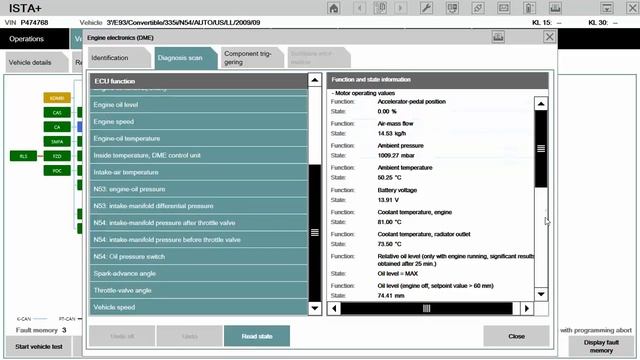
Task: Select Inside temperature, DME control unit
Action: click(199, 156)
